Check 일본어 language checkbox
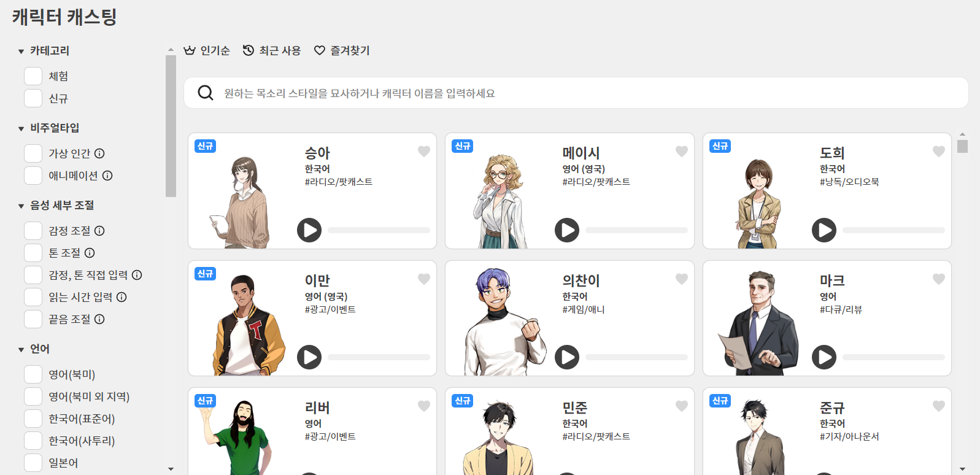Viewport: 980px width, 475px height. (33, 463)
